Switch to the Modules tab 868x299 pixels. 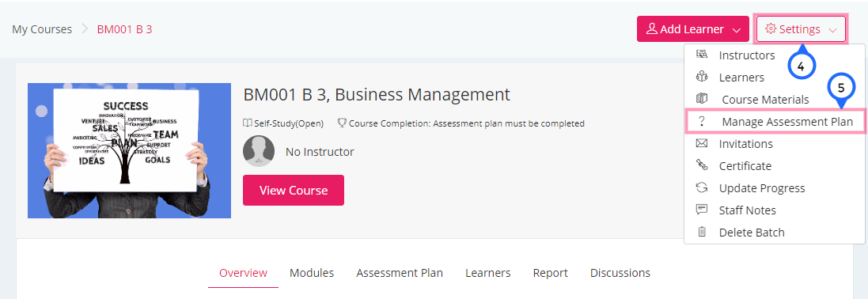312,273
